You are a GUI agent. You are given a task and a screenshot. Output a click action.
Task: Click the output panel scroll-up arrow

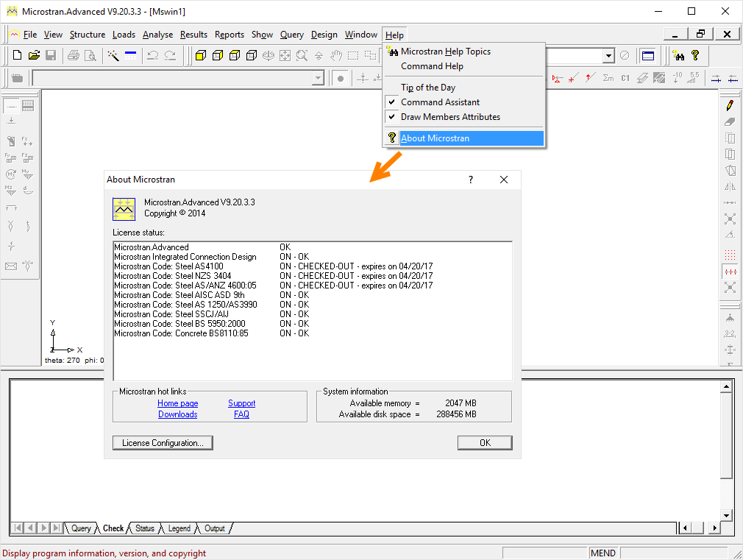726,387
